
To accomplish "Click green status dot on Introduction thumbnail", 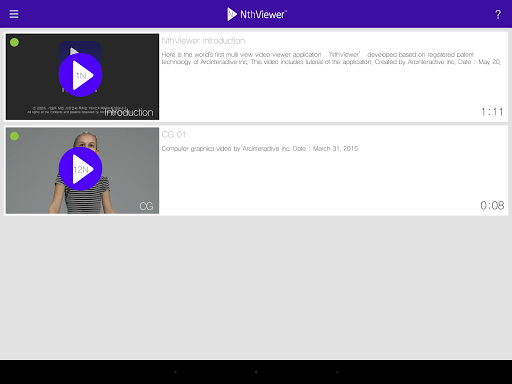I will pos(14,42).
